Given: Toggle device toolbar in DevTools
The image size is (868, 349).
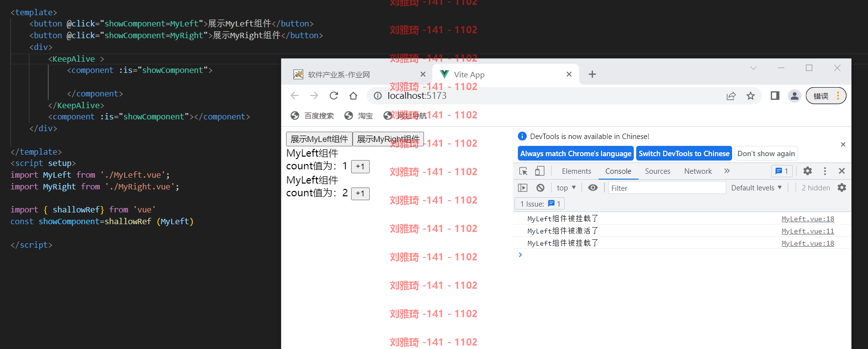Looking at the screenshot, I should (x=539, y=171).
